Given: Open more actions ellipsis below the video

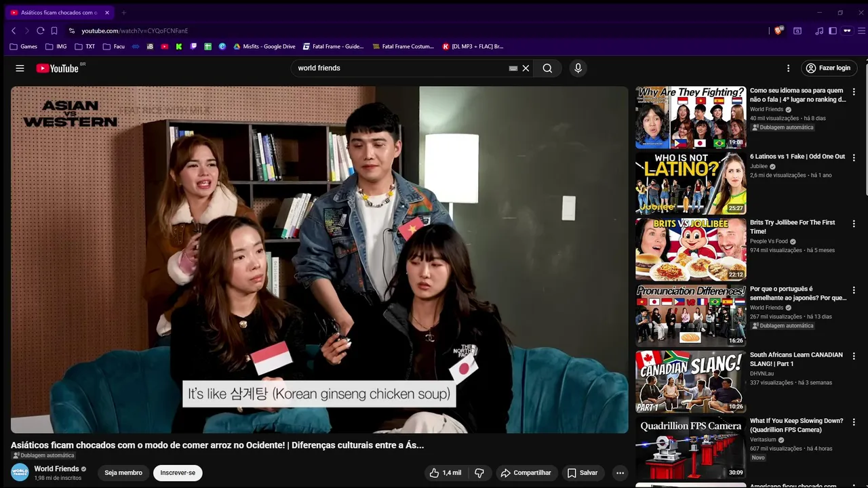Looking at the screenshot, I should (620, 472).
